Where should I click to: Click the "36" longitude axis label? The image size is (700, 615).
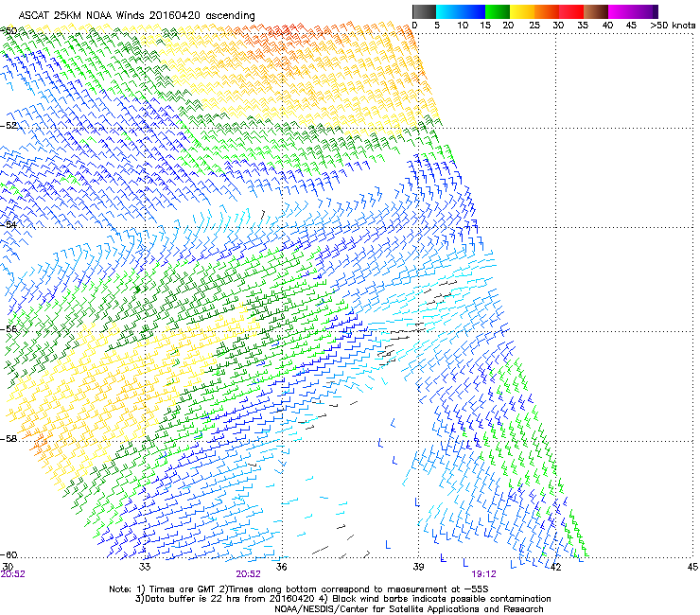coord(281,567)
